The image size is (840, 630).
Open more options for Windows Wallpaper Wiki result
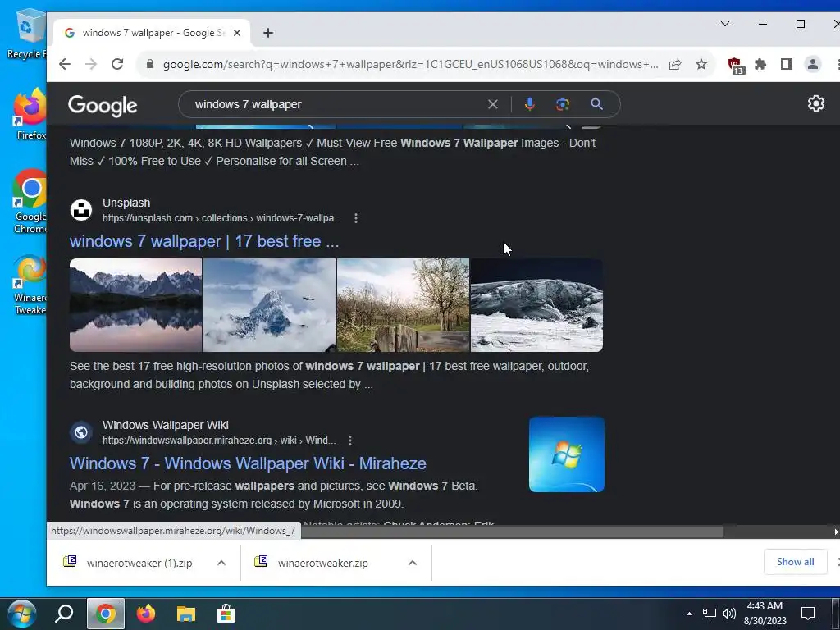pyautogui.click(x=349, y=441)
